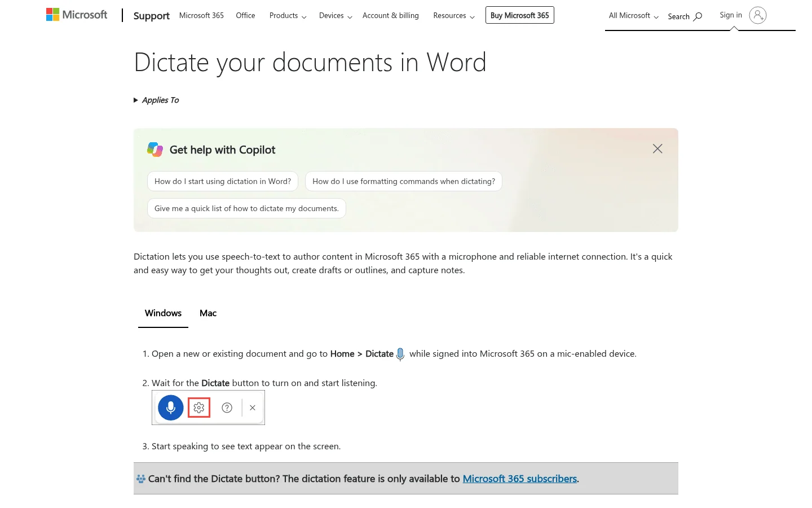
Task: Click the Buy Microsoft 365 button
Action: (x=520, y=15)
